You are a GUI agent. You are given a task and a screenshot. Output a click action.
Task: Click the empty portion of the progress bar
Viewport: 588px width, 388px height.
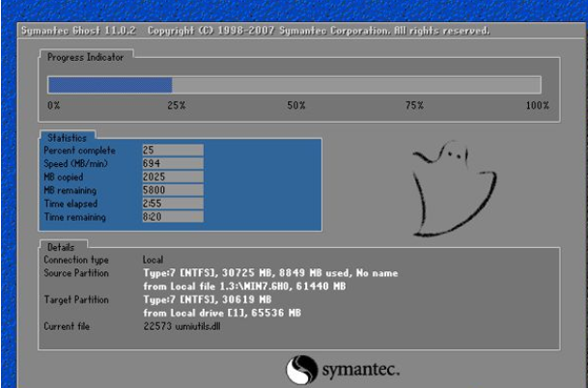(355, 85)
